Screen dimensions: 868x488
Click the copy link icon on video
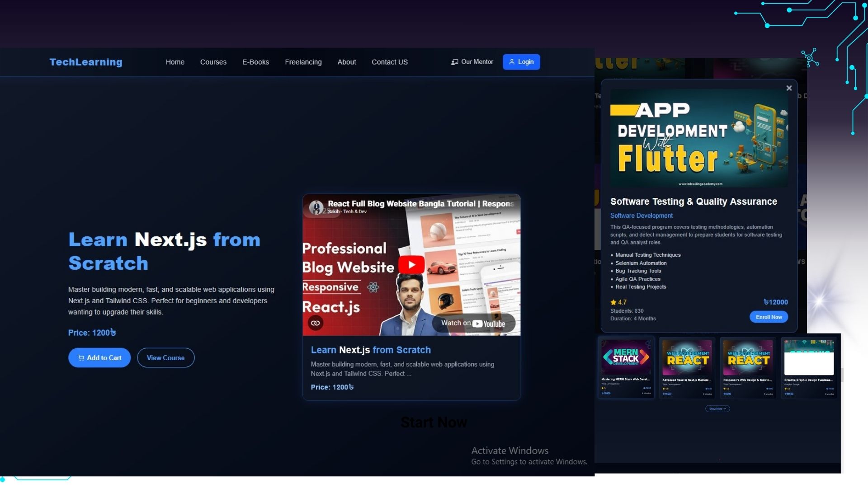pos(316,323)
